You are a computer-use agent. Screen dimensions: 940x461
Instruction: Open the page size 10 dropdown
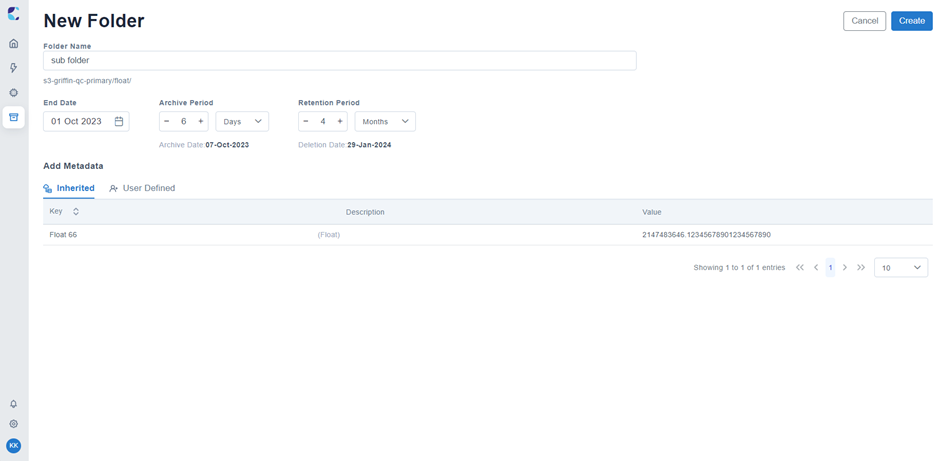point(901,267)
